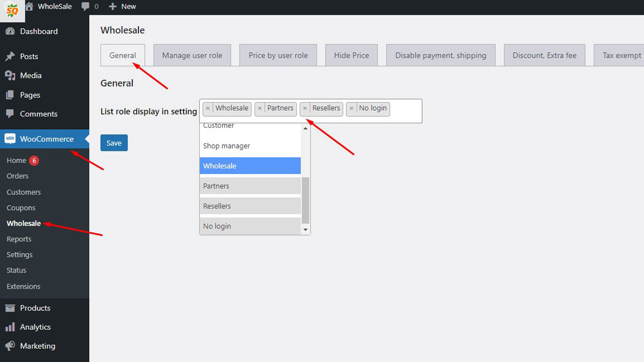The height and width of the screenshot is (362, 644).
Task: Click the dropdown list scroll up arrow
Action: point(305,129)
